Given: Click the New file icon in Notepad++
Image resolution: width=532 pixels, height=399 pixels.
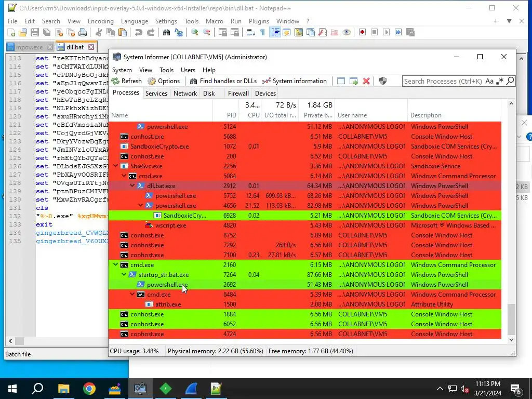Looking at the screenshot, I should coord(11,32).
